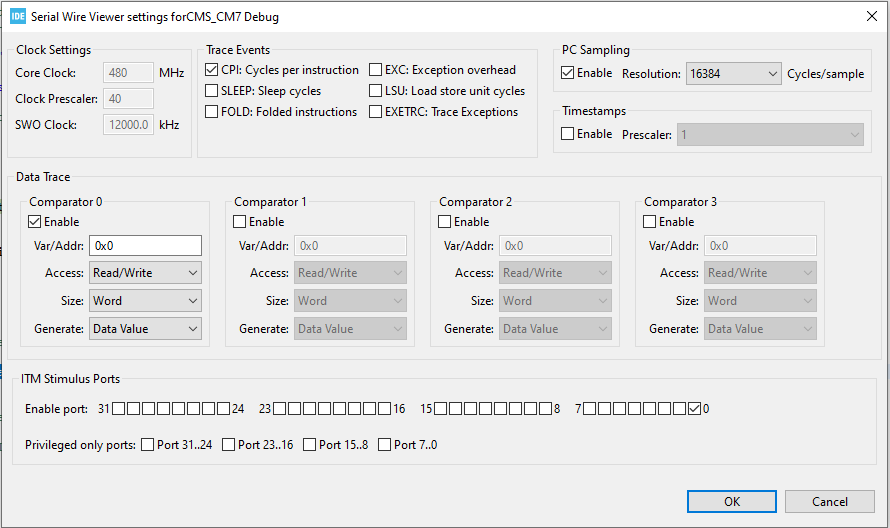This screenshot has width=890, height=528.
Task: Open Comparator 0 Access dropdown
Action: click(146, 273)
